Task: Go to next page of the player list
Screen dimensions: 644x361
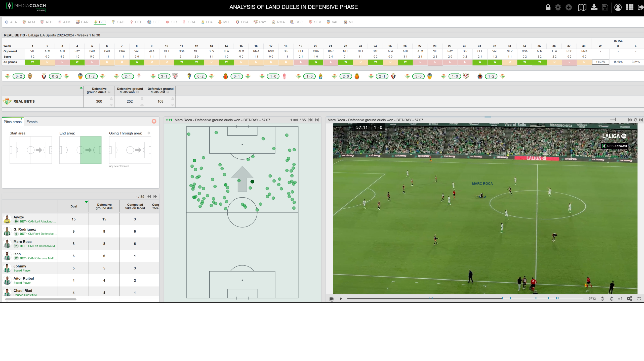Action: 155,197
